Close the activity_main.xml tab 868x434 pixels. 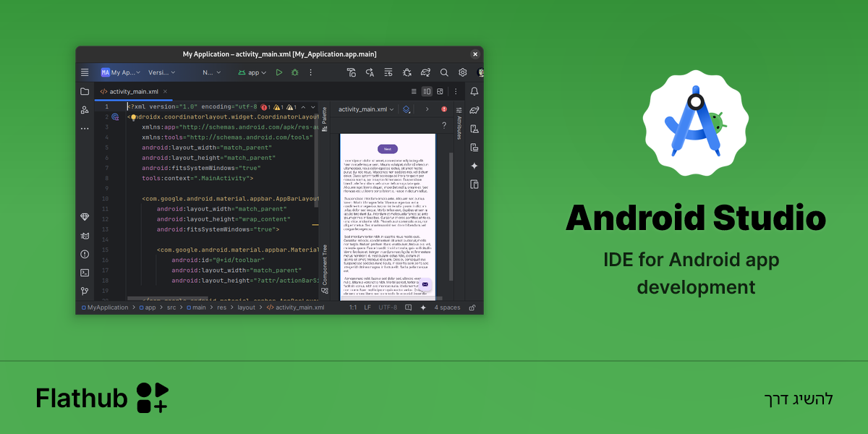coord(165,92)
